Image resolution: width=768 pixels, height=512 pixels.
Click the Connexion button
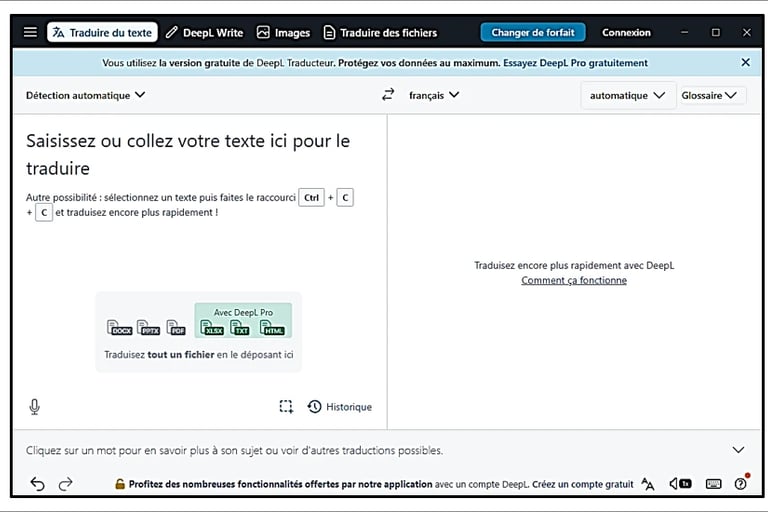[626, 32]
